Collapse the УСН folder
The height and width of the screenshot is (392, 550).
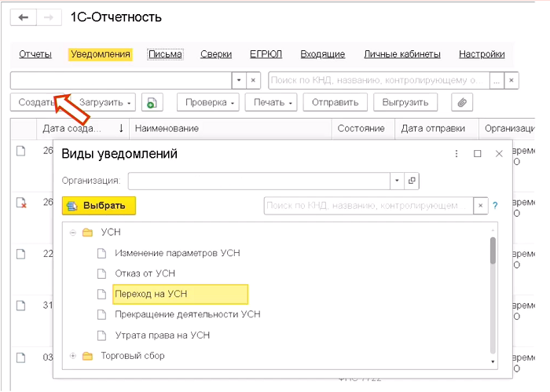73,233
